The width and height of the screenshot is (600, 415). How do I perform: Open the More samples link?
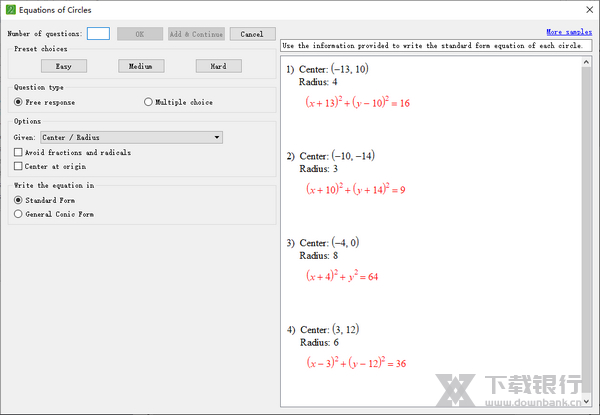tap(568, 33)
